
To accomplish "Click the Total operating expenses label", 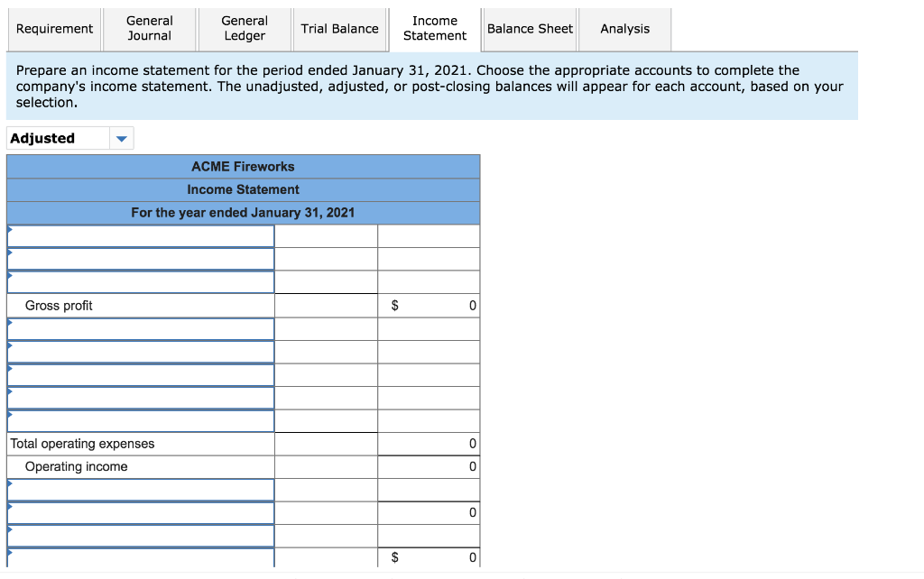I will [x=82, y=444].
